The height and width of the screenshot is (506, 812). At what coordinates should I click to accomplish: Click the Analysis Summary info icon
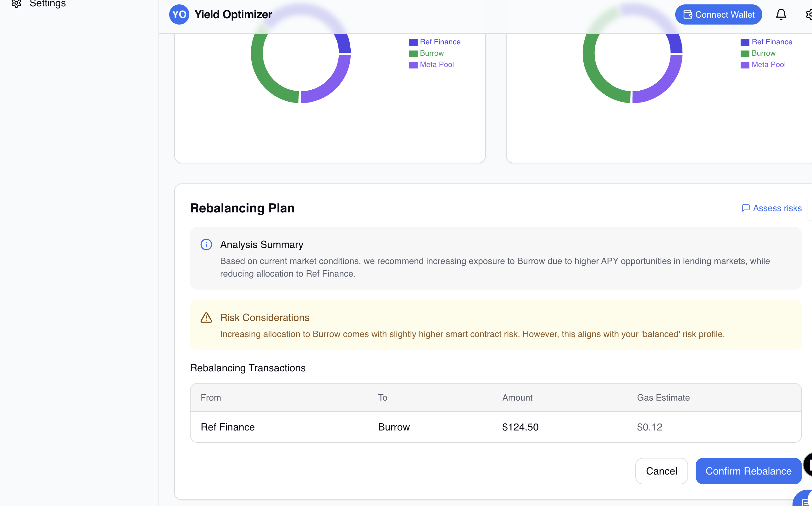click(206, 245)
